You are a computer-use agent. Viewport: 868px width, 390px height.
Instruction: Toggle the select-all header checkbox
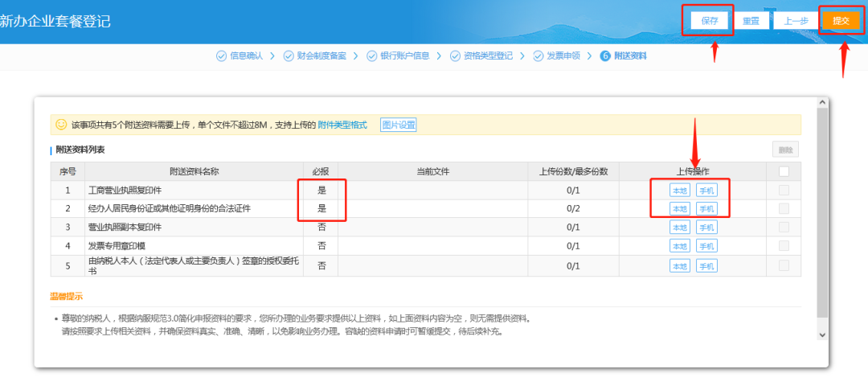[784, 172]
